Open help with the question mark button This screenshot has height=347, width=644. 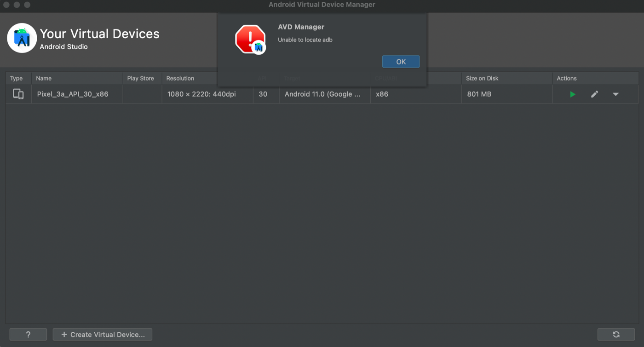click(28, 335)
